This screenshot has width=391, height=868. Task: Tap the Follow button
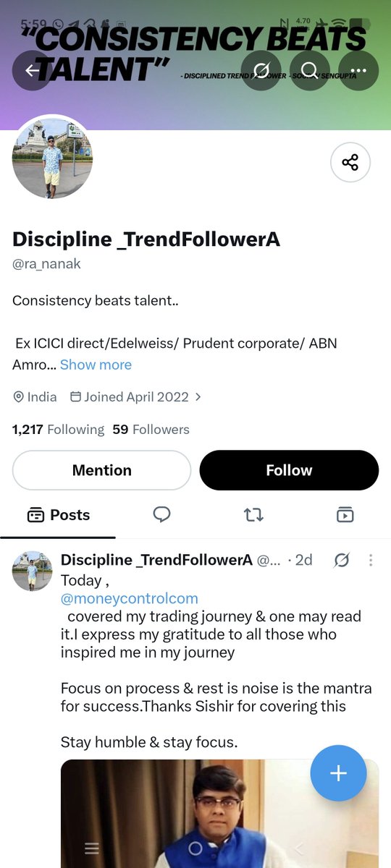tap(289, 470)
